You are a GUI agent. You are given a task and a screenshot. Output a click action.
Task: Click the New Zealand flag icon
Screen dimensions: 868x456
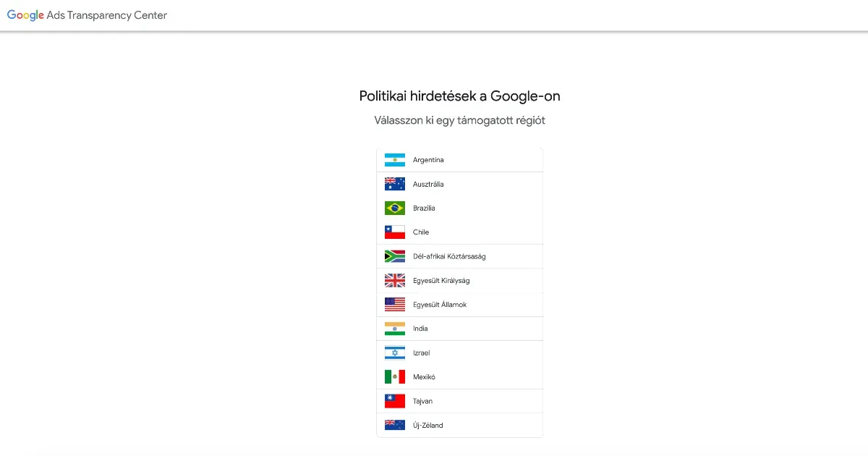tap(394, 426)
